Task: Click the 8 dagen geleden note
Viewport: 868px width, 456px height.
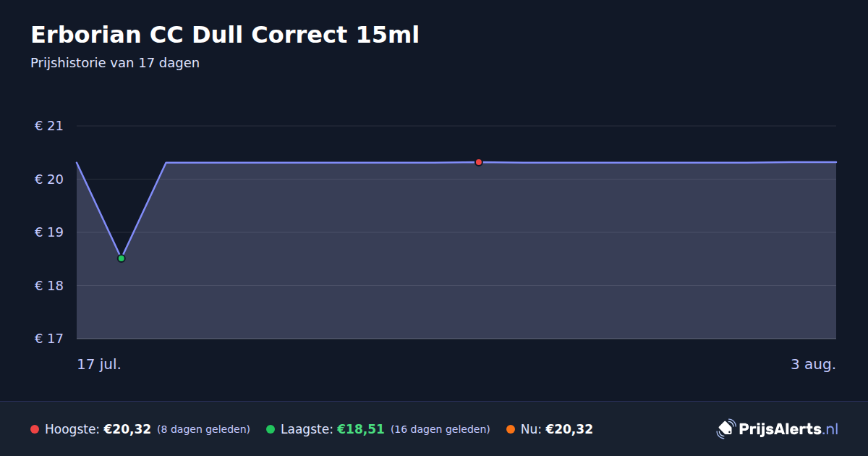Action: coord(203,429)
